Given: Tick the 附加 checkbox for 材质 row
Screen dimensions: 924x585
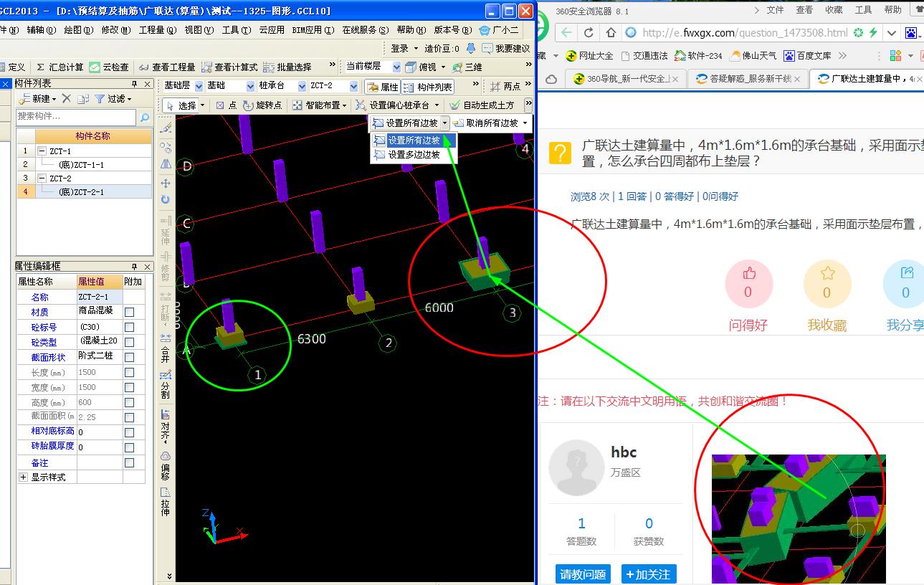Looking at the screenshot, I should [x=129, y=312].
